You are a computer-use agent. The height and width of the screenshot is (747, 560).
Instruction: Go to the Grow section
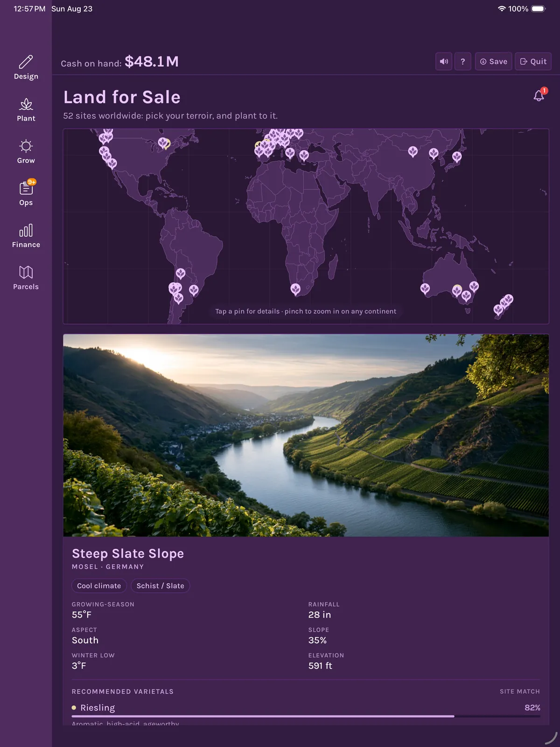pyautogui.click(x=26, y=152)
